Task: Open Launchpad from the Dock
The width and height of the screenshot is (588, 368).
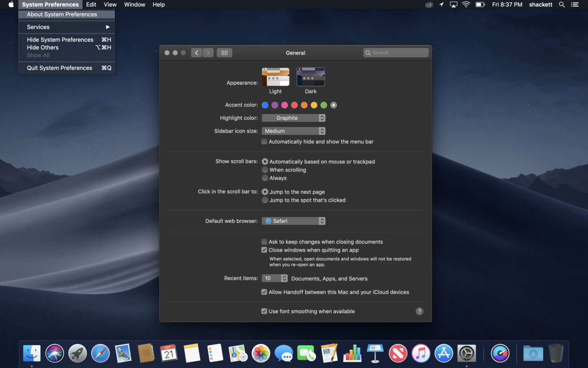Action: click(x=77, y=353)
